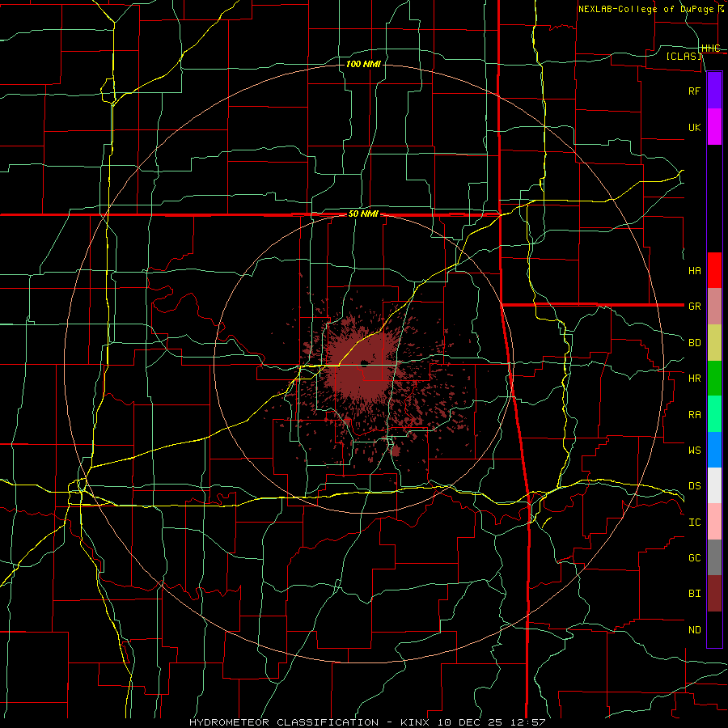Click the green HR color swatch
Viewport: 728px width, 728px height.
tap(714, 379)
